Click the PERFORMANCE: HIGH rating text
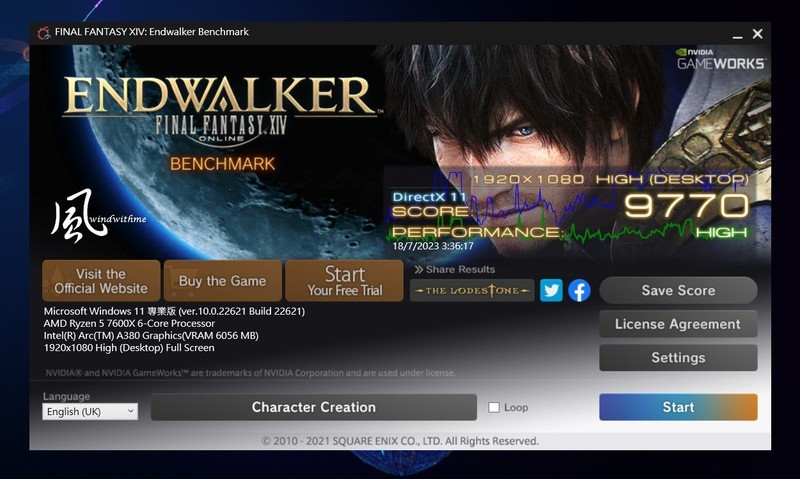 [569, 232]
